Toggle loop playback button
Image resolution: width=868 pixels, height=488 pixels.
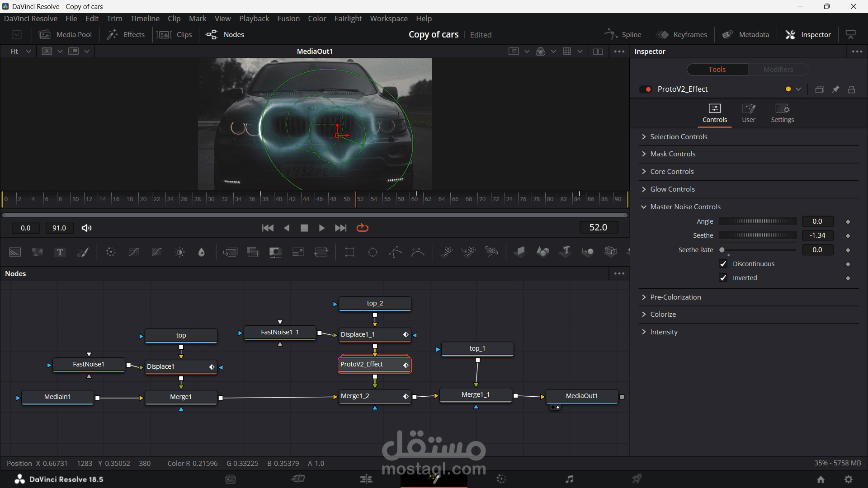363,228
